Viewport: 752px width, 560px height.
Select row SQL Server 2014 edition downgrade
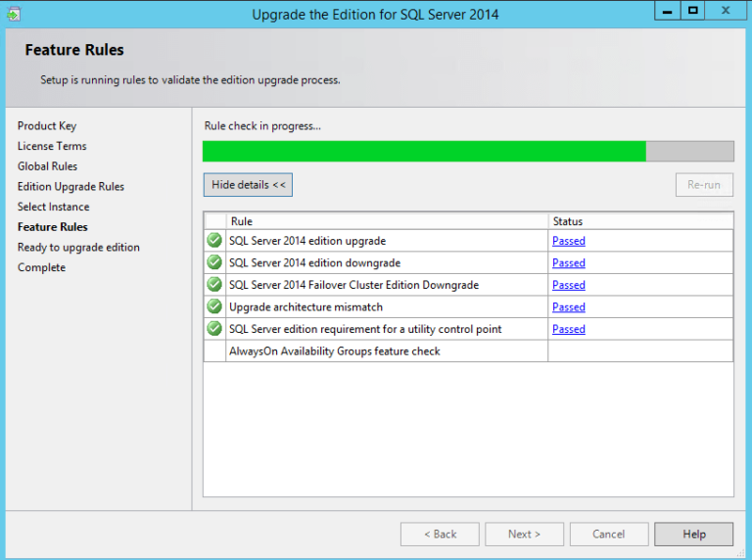coord(468,262)
